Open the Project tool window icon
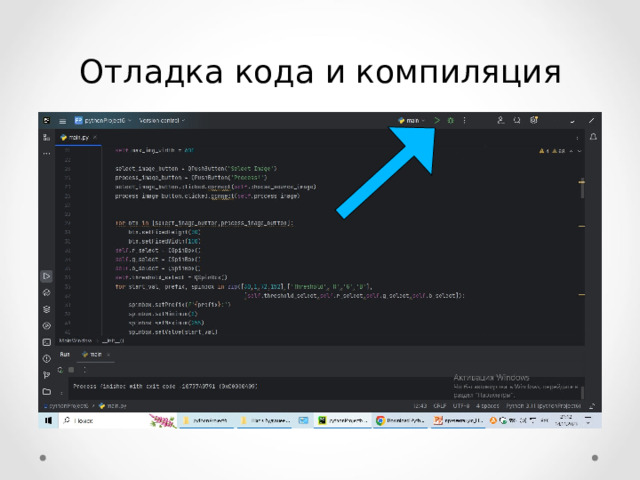This screenshot has width=640, height=480. point(47,138)
